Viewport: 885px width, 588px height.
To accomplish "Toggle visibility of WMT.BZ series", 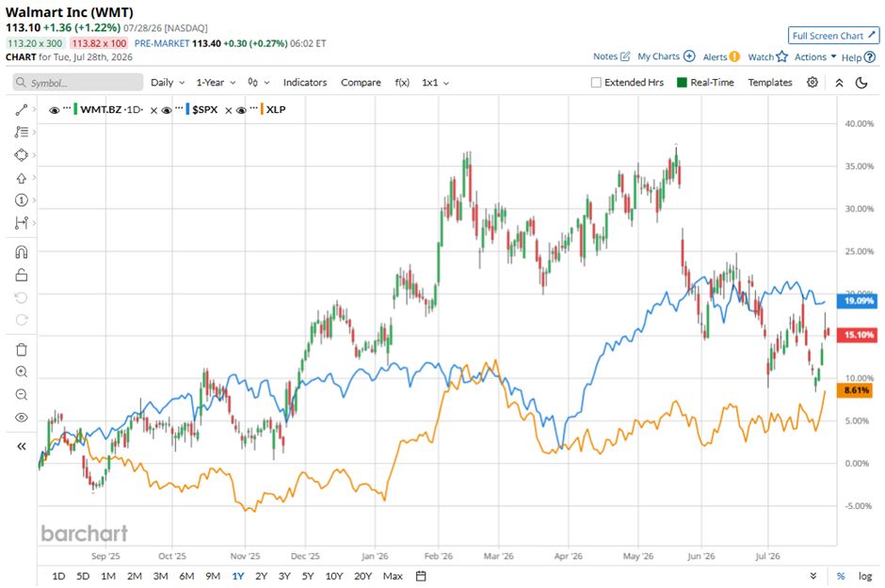I will 55,110.
